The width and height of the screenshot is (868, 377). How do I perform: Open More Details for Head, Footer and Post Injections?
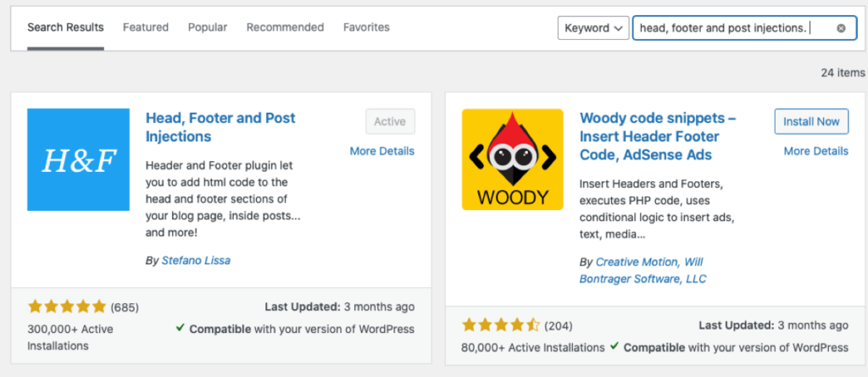pyautogui.click(x=381, y=151)
